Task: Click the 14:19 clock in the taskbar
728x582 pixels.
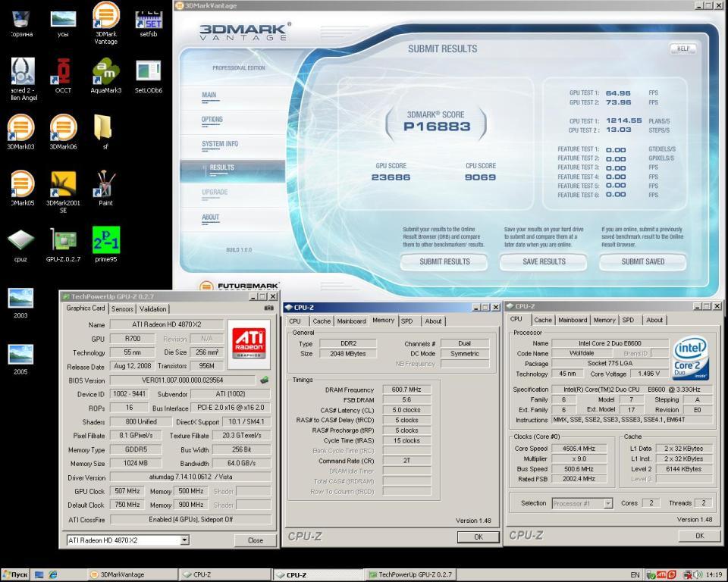Action: (714, 574)
